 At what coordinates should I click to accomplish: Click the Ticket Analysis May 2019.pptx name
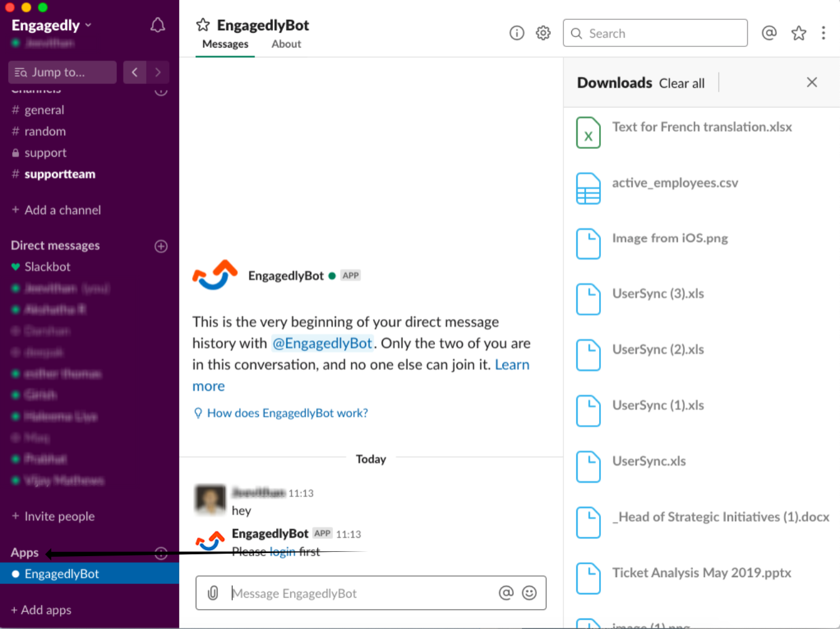point(702,573)
